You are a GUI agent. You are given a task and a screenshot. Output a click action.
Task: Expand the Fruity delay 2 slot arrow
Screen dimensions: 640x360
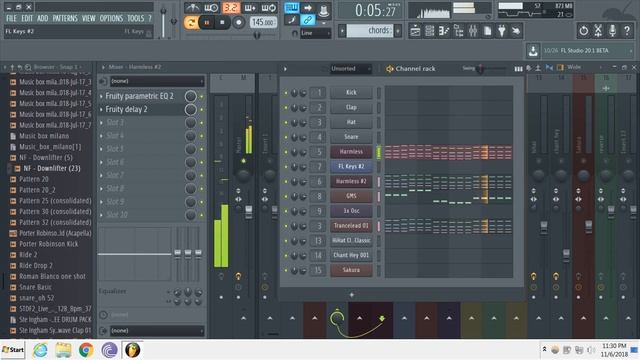101,109
